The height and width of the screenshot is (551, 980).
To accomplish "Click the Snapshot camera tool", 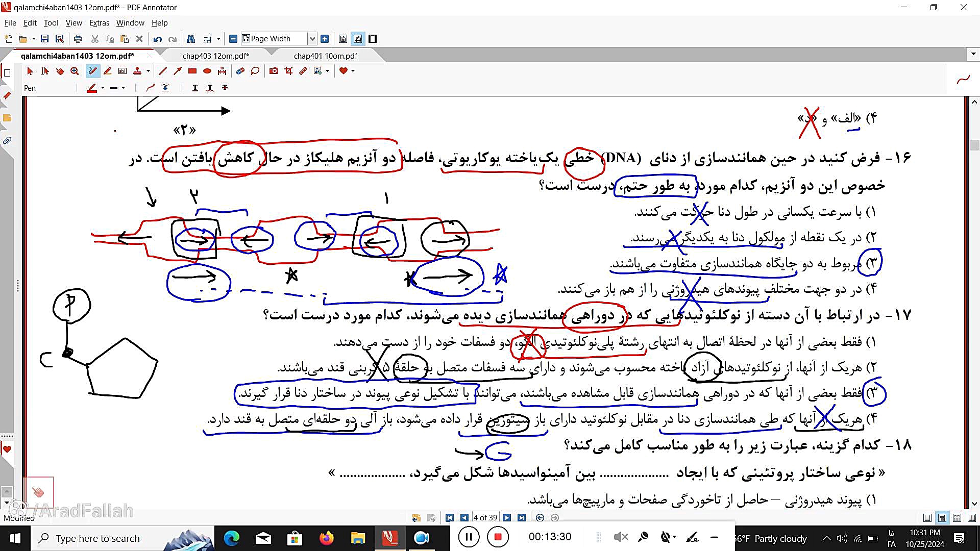I will 274,71.
